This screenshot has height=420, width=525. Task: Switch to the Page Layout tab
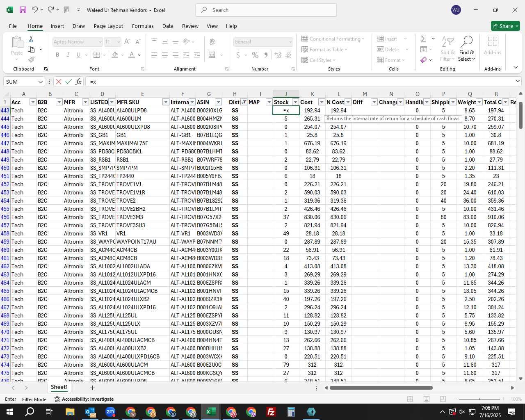point(108,26)
